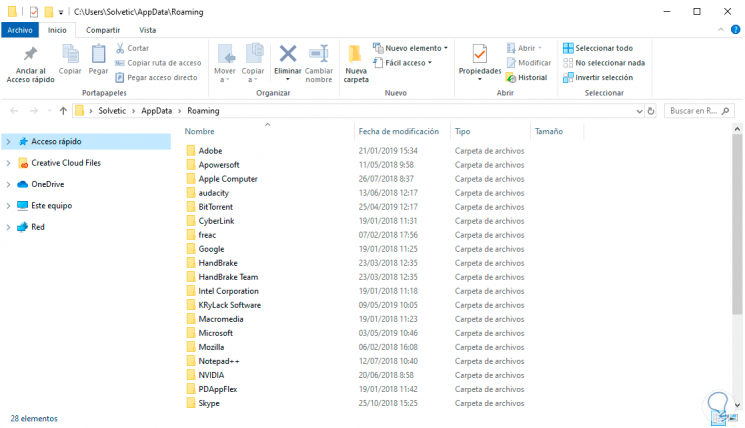This screenshot has height=428, width=745.
Task: Sort by Fecha de modificación column
Action: pyautogui.click(x=399, y=131)
